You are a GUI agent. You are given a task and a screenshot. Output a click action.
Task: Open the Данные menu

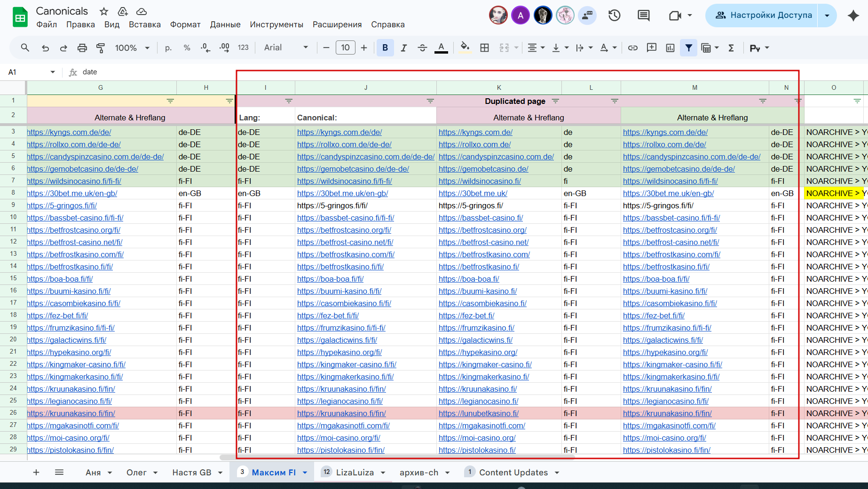pyautogui.click(x=225, y=24)
